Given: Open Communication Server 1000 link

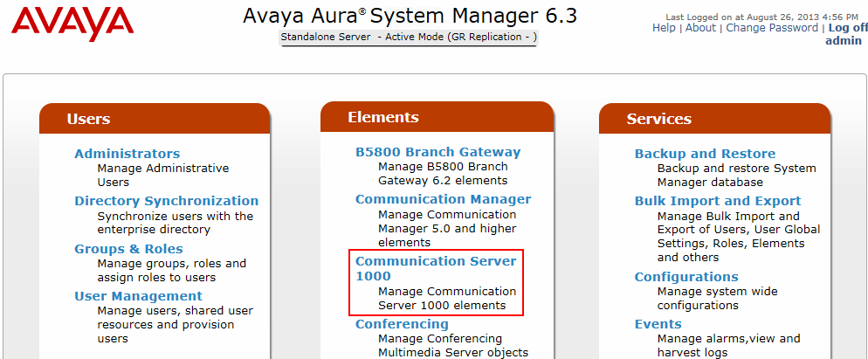Looking at the screenshot, I should point(436,268).
